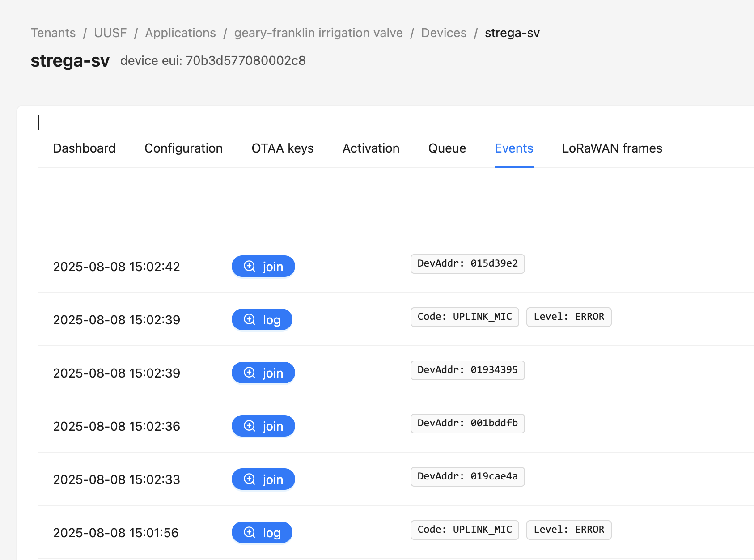
Task: Open the Queue tab
Action: 447,148
